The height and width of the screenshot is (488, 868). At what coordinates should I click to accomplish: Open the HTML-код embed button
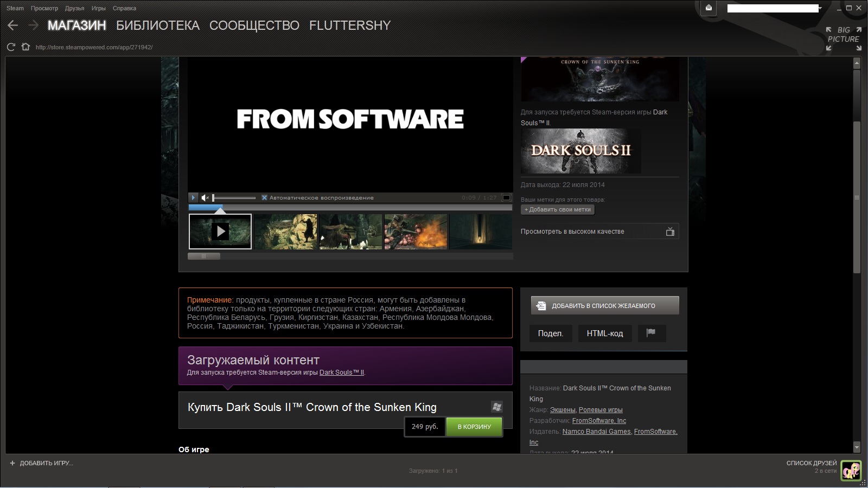coord(605,333)
